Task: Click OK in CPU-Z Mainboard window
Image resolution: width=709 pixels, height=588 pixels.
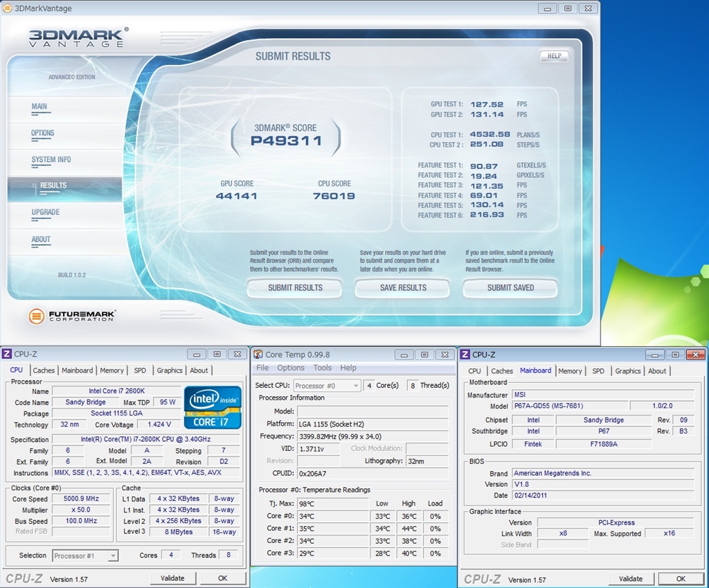Action: pyautogui.click(x=681, y=578)
